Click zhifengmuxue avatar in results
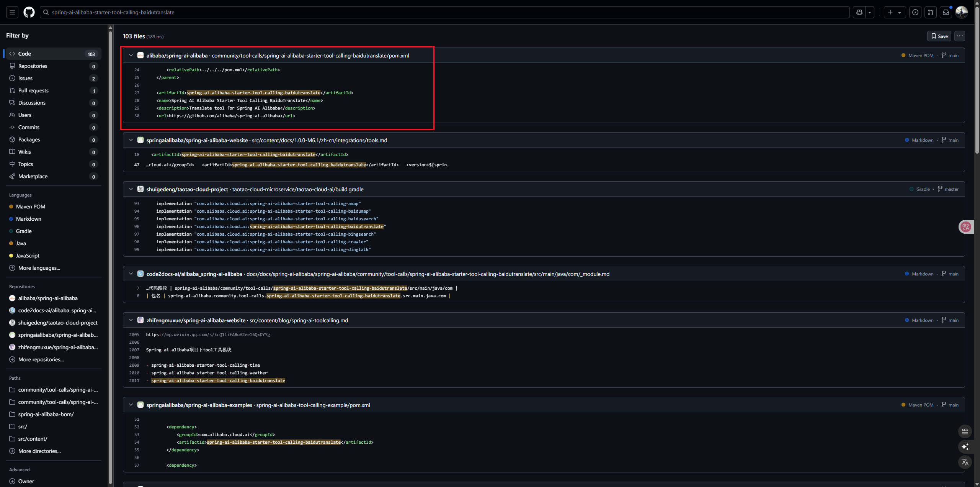The height and width of the screenshot is (487, 980). 140,320
